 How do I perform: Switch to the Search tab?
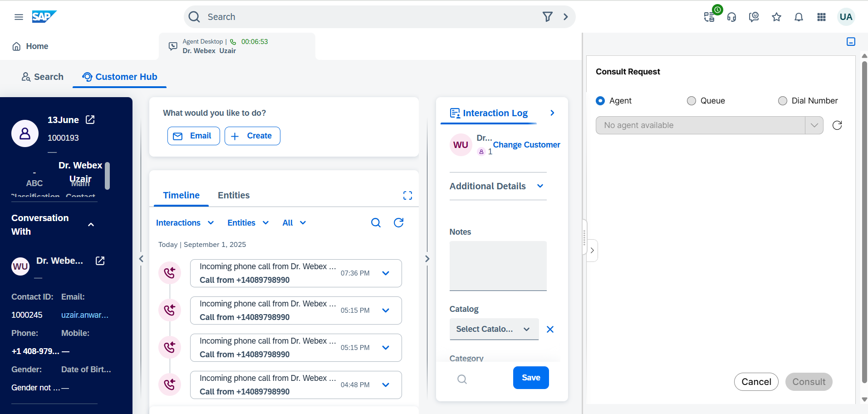[43, 77]
